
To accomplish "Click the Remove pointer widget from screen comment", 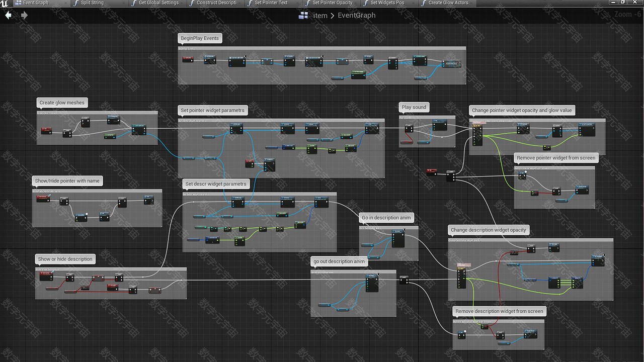I will pos(555,158).
